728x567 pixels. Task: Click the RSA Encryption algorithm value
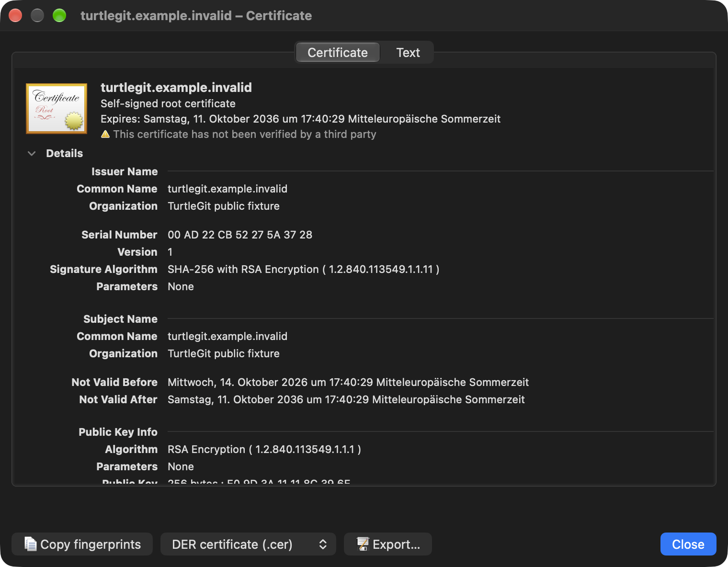[264, 449]
